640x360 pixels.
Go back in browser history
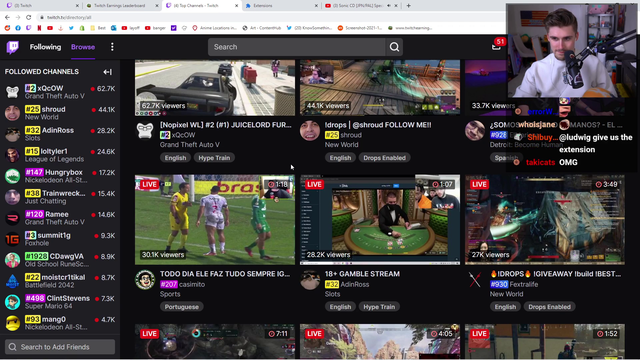coord(7,17)
